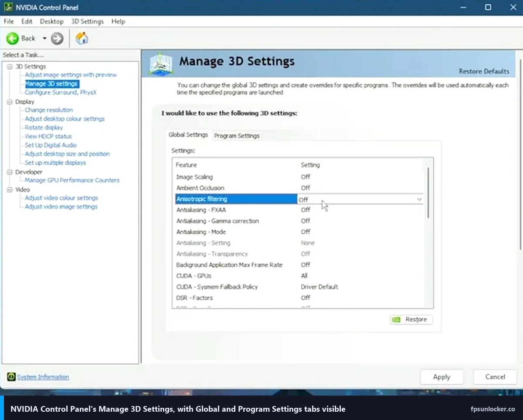Open Change resolution task
This screenshot has width=523, height=420.
[49, 110]
